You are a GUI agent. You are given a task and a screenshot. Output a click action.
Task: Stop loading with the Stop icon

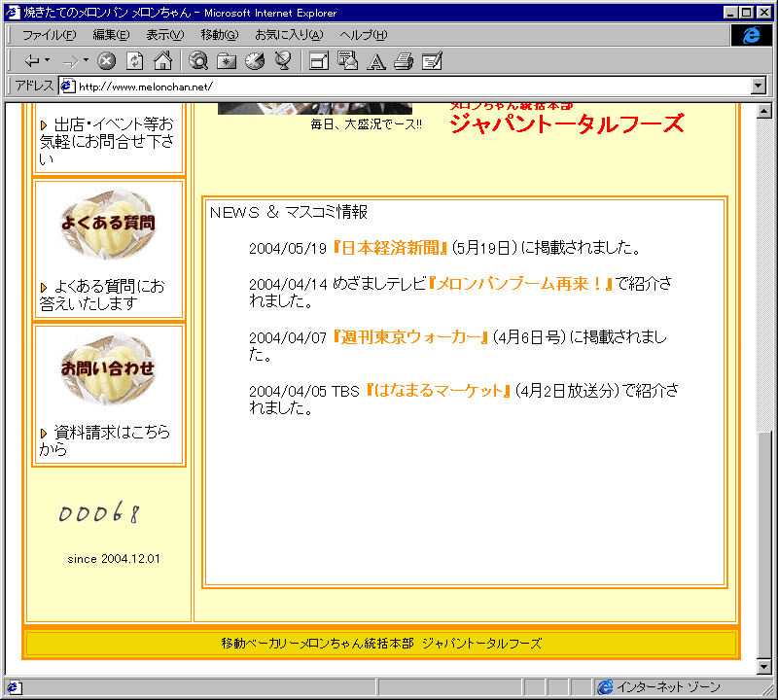(106, 61)
